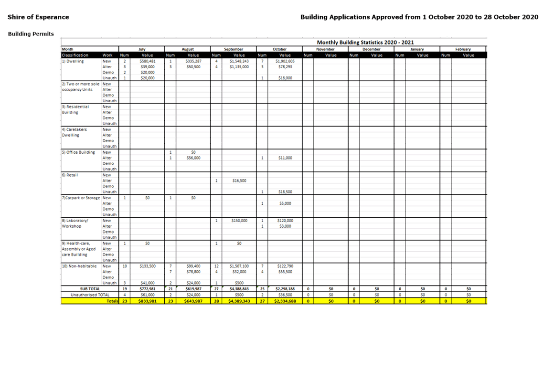Image resolution: width=554 pixels, height=392 pixels.
Task: Select the July non-habitable value $133,500
Action: [x=147, y=266]
